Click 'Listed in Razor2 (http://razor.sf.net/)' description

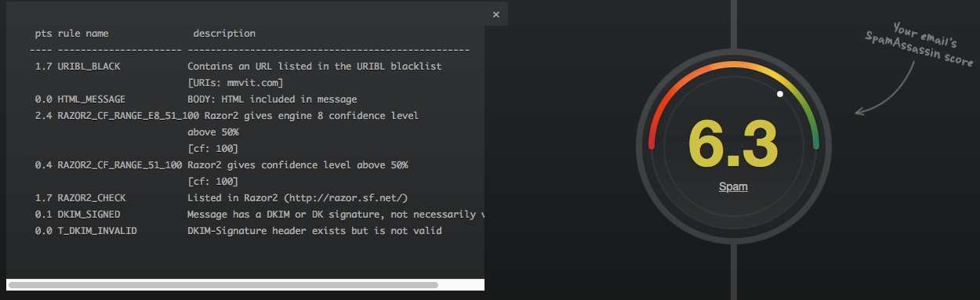click(x=298, y=198)
